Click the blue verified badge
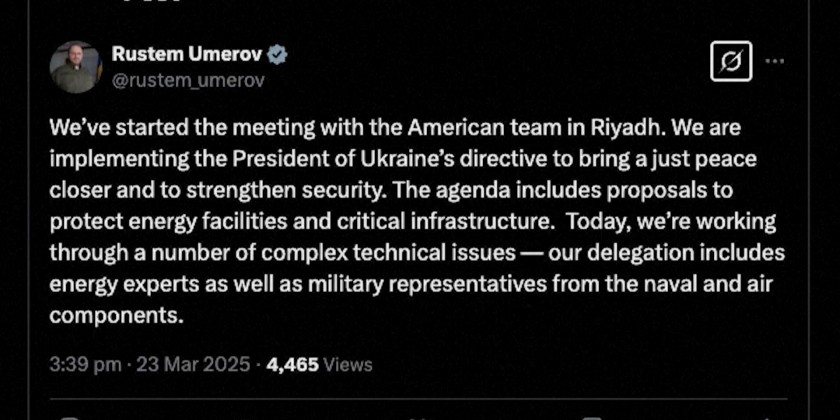The width and height of the screenshot is (840, 420). (x=277, y=56)
